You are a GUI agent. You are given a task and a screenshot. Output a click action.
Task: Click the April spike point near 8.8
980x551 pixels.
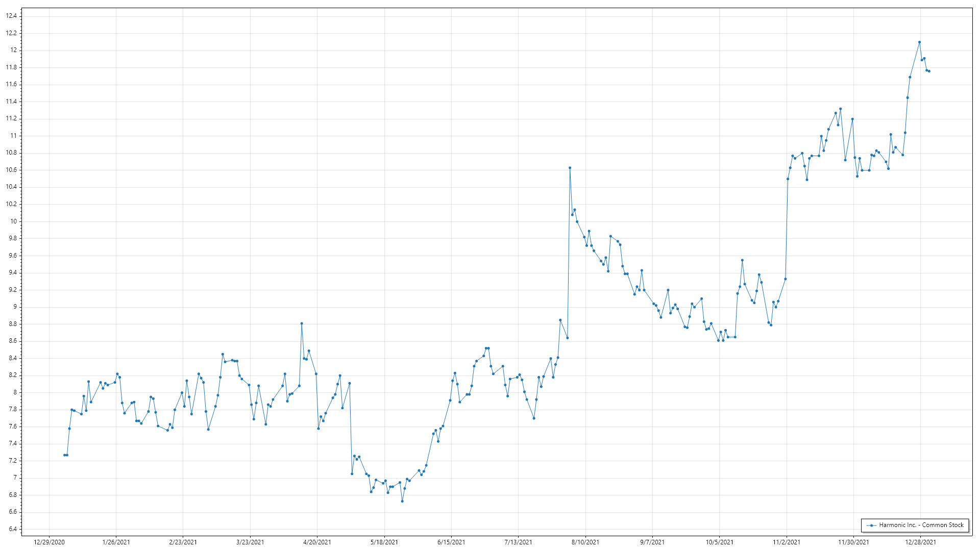[302, 323]
